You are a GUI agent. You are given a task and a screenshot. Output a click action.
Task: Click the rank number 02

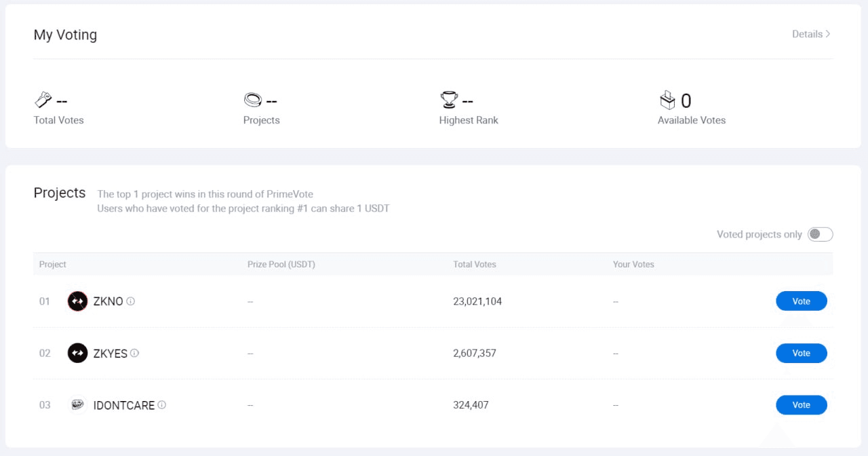[x=45, y=353]
